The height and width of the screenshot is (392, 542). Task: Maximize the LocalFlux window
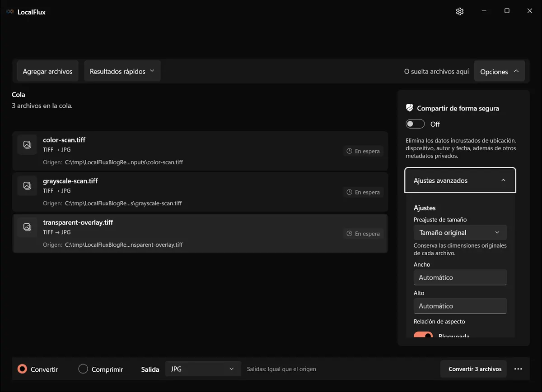(x=507, y=11)
